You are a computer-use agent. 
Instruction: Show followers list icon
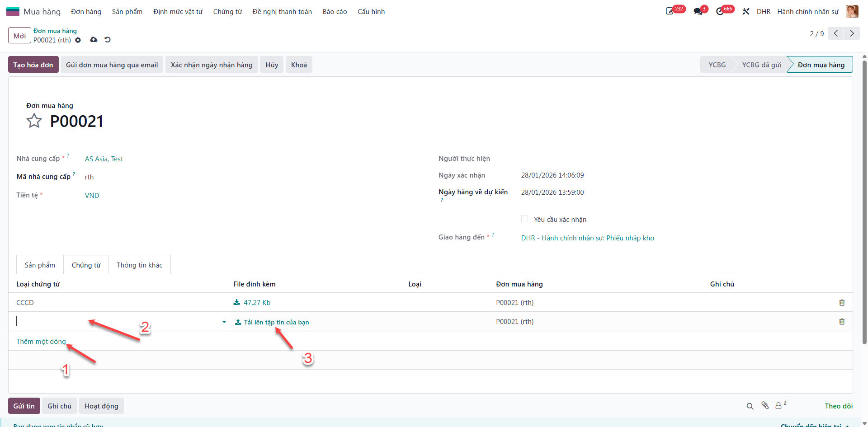[x=780, y=405]
